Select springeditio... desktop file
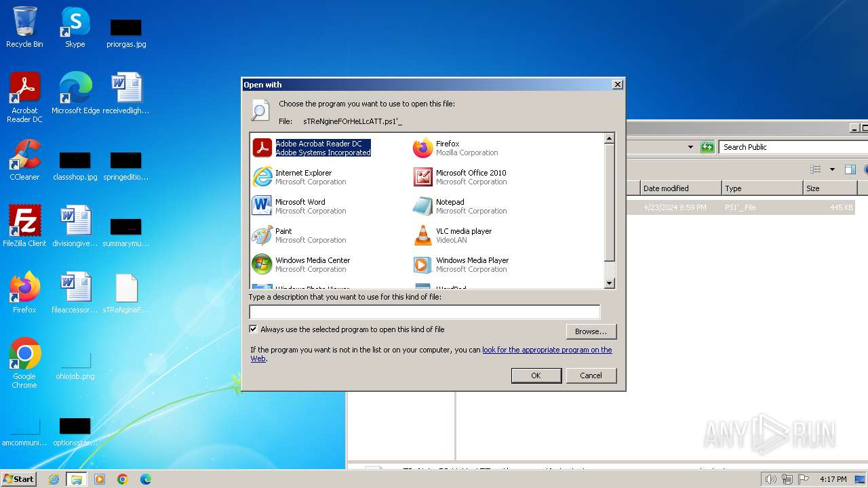 click(x=126, y=165)
